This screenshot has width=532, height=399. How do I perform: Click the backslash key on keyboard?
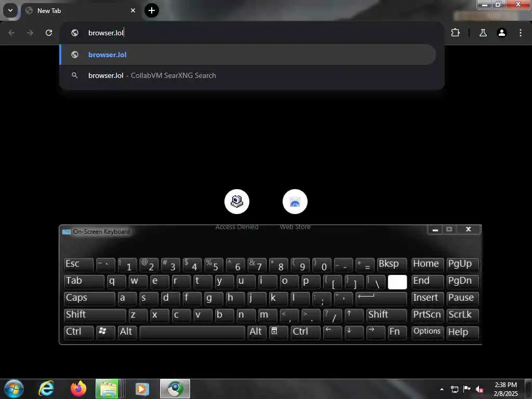point(376,281)
